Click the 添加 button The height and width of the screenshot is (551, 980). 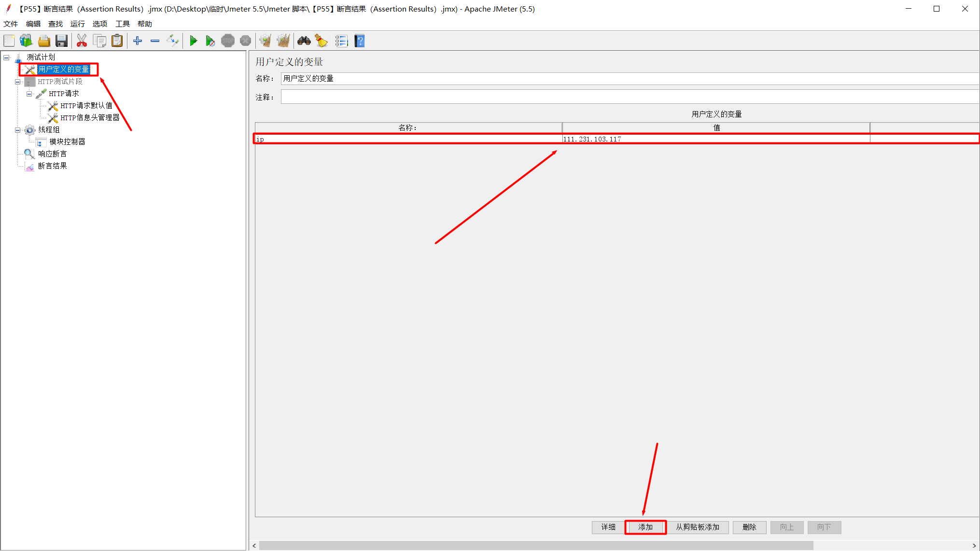(645, 527)
